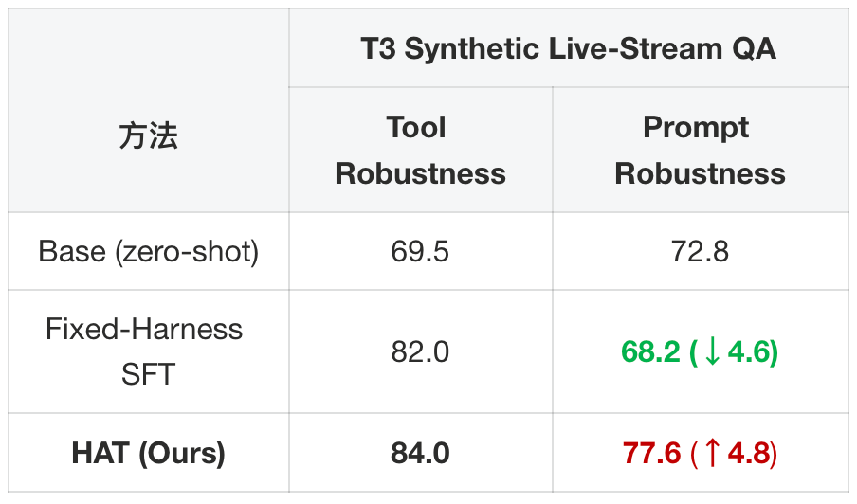Select the Base (zero-shot) row label
857x504 pixels.
click(148, 252)
